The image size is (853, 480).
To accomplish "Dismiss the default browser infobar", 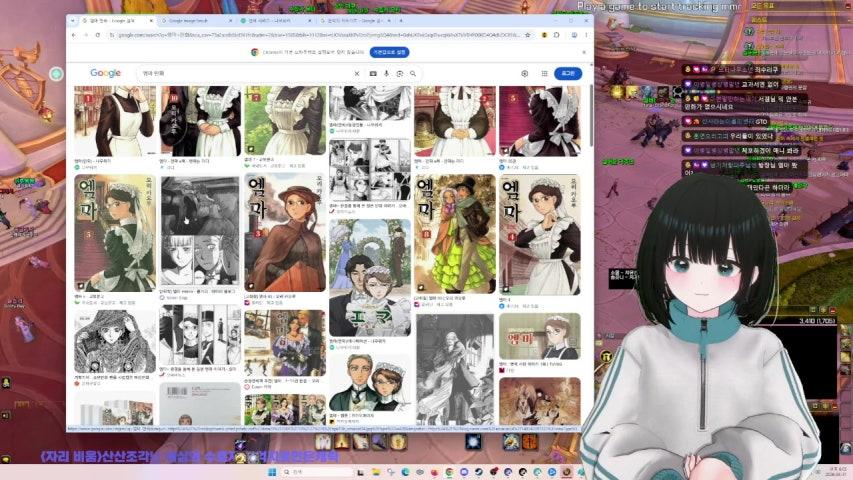I will pos(584,52).
